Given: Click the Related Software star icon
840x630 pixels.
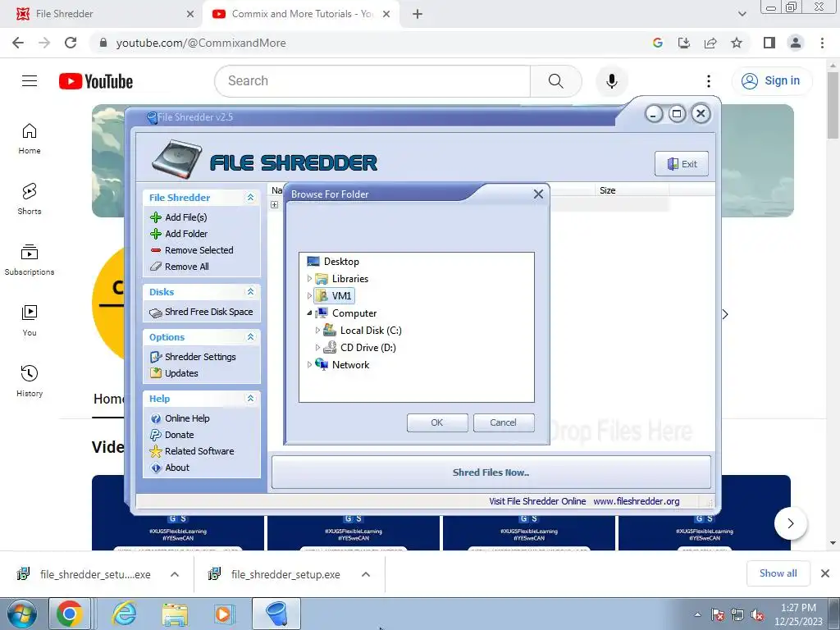Looking at the screenshot, I should click(x=156, y=451).
